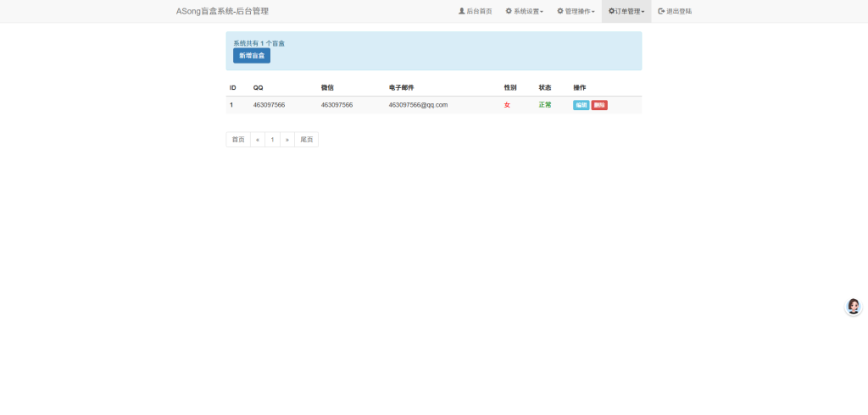Click the next page » arrow
Viewport: 868px width, 415px height.
pyautogui.click(x=287, y=140)
